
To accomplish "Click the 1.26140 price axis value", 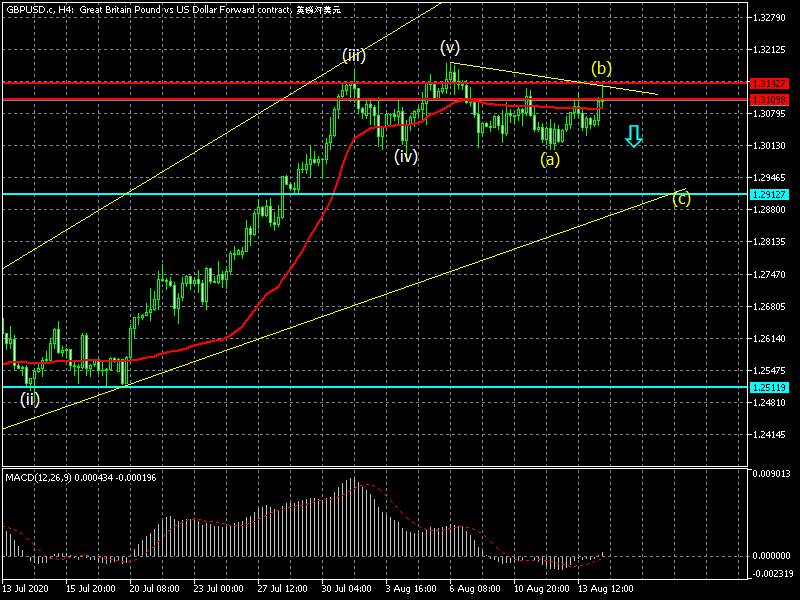I will tap(769, 339).
